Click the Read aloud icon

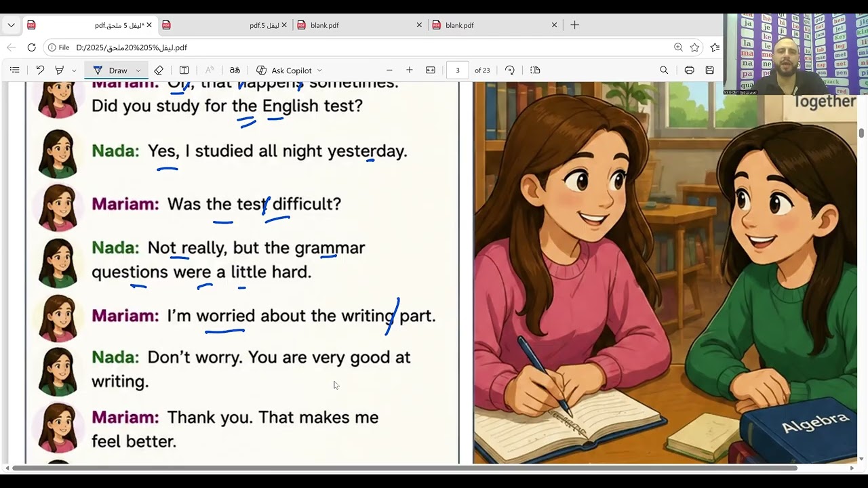pyautogui.click(x=210, y=70)
